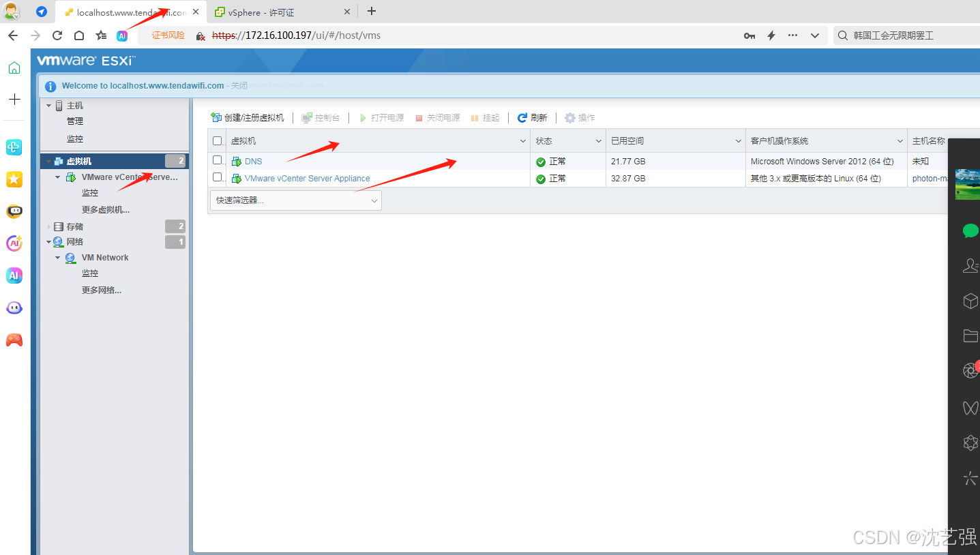The width and height of the screenshot is (980, 555).
Task: Select 管理 under 主机
Action: (x=75, y=121)
